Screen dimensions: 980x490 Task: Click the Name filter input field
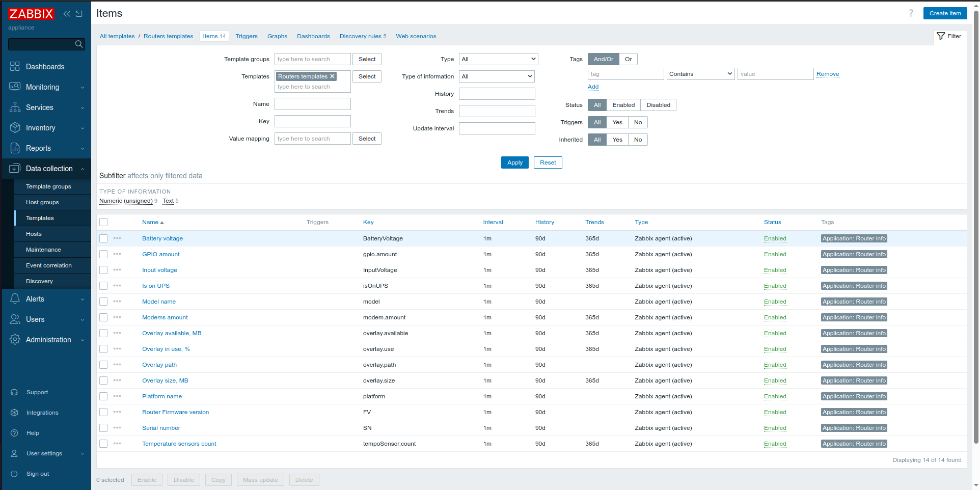click(312, 104)
